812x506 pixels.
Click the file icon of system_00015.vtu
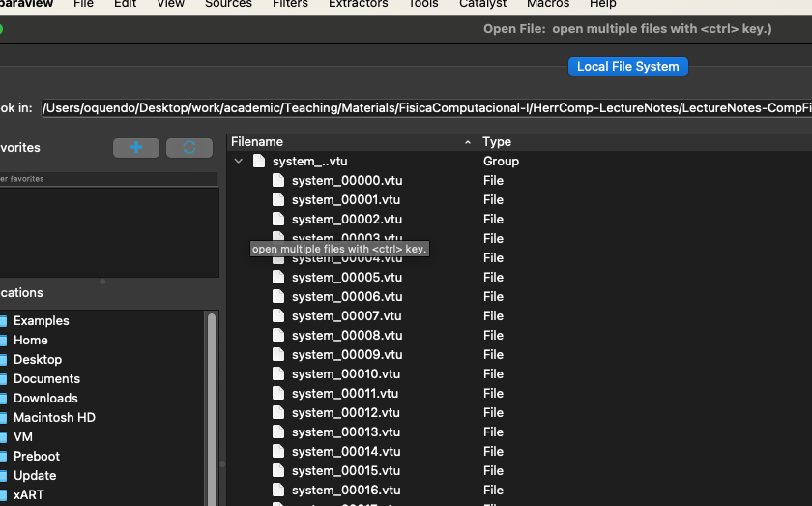point(278,471)
